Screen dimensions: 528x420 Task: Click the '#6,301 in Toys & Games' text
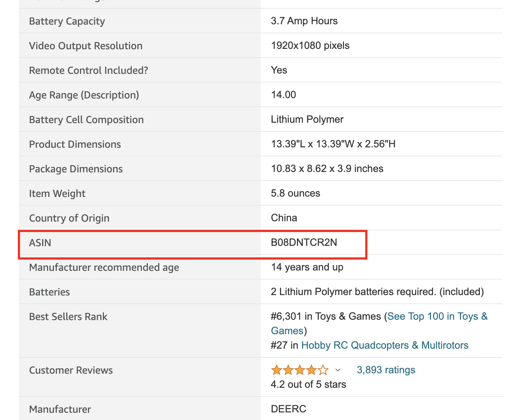click(x=326, y=316)
